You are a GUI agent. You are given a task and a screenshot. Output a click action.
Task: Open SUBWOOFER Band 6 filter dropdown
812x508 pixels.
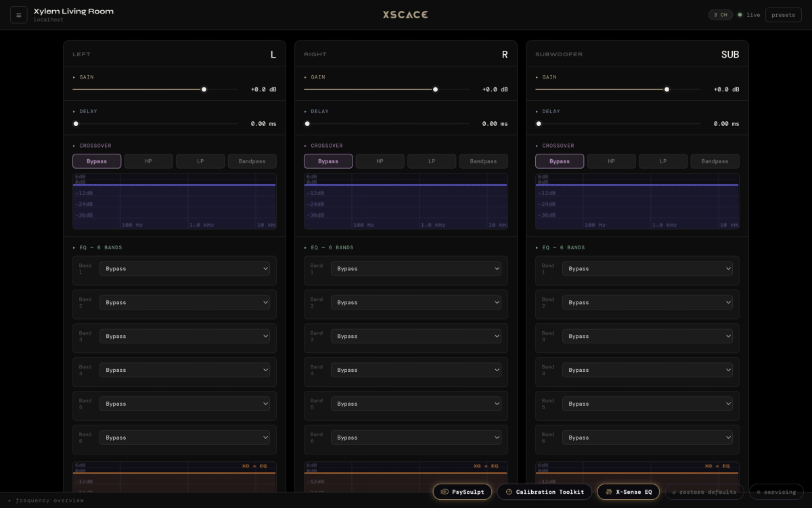click(x=648, y=438)
